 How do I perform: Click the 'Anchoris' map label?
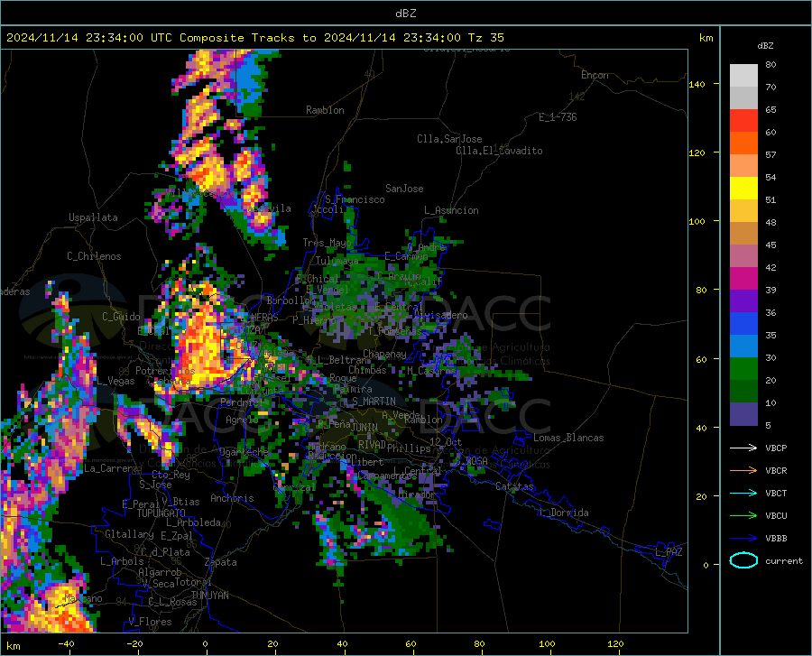point(232,498)
